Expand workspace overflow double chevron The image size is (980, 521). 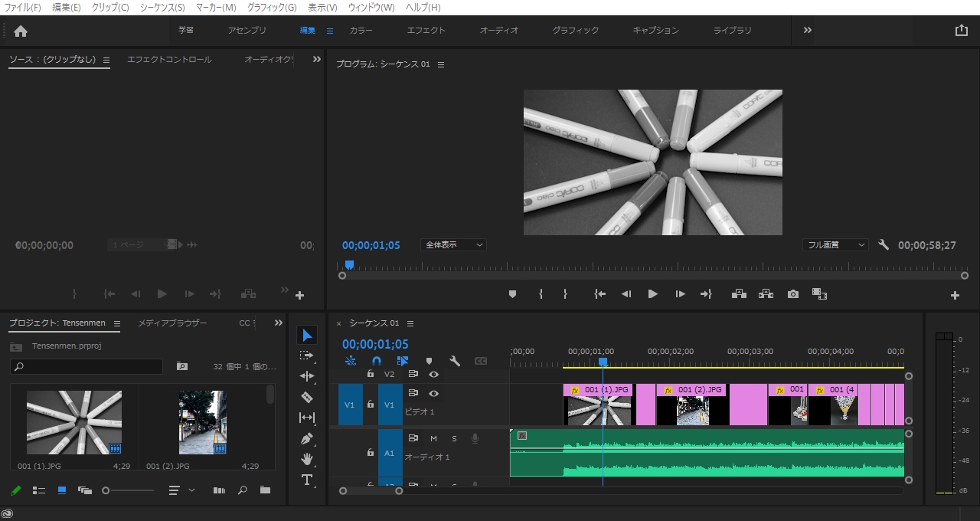click(x=808, y=30)
